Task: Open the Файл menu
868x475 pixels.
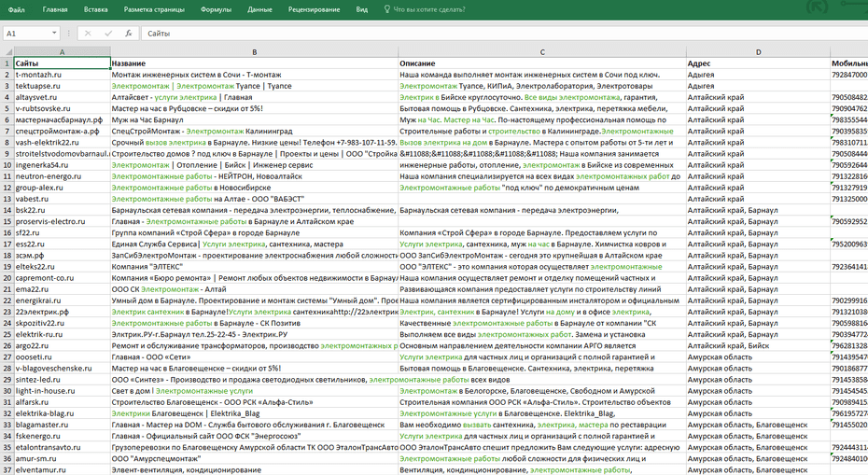Action: click(x=15, y=9)
